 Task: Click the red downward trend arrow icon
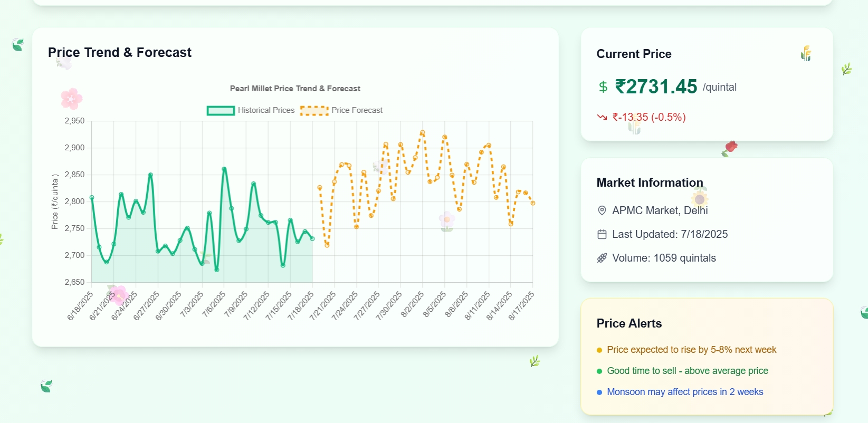(x=602, y=117)
